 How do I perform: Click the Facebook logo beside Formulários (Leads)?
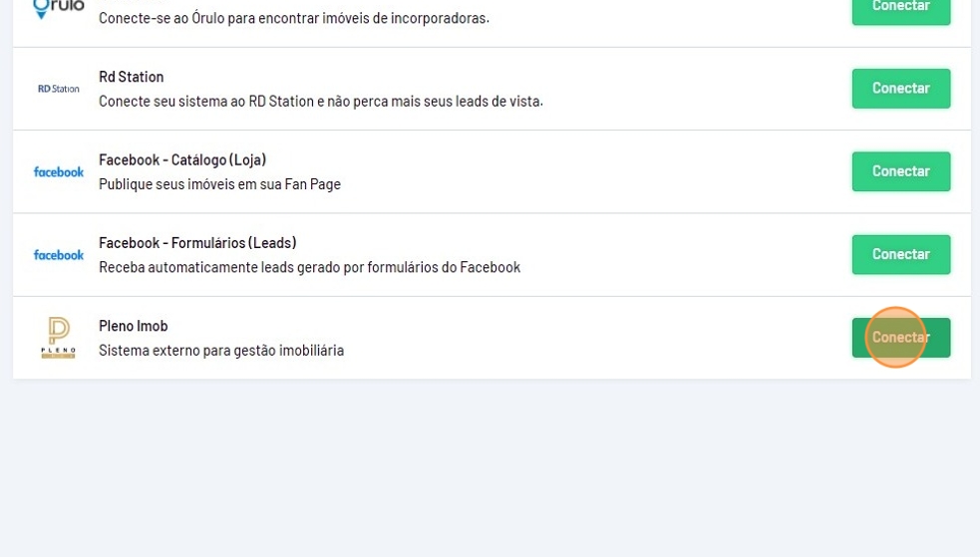point(58,255)
